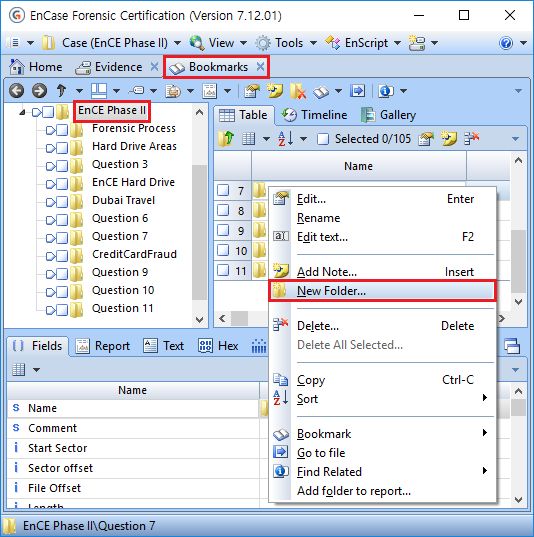Click the parent folder up icon
This screenshot has width=534, height=537.
point(225,139)
